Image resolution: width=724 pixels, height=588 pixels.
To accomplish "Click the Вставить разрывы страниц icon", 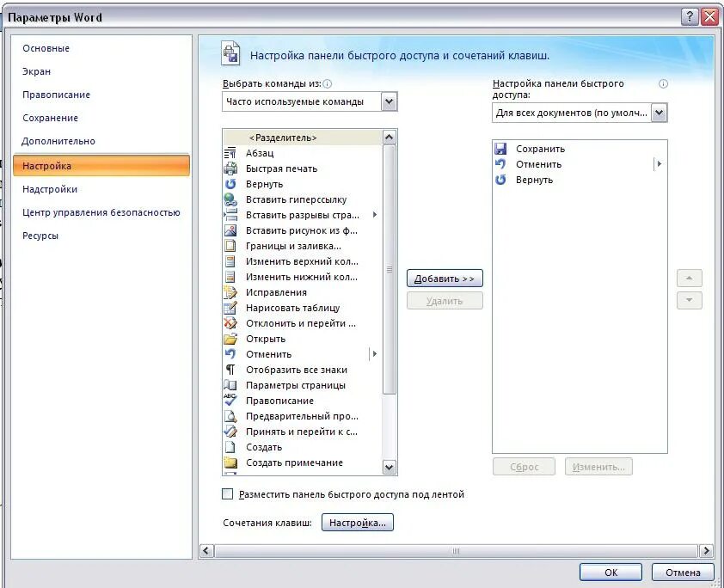I will (230, 215).
